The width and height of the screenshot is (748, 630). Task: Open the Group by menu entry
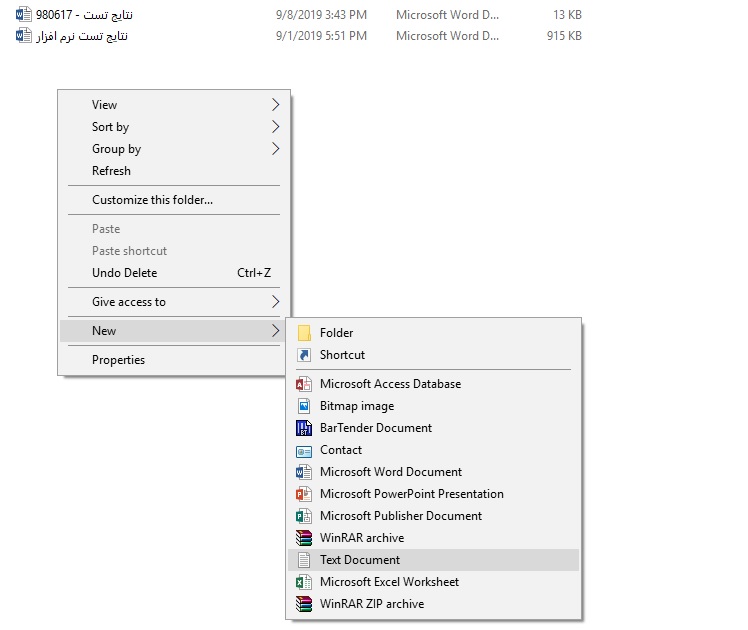coord(174,148)
